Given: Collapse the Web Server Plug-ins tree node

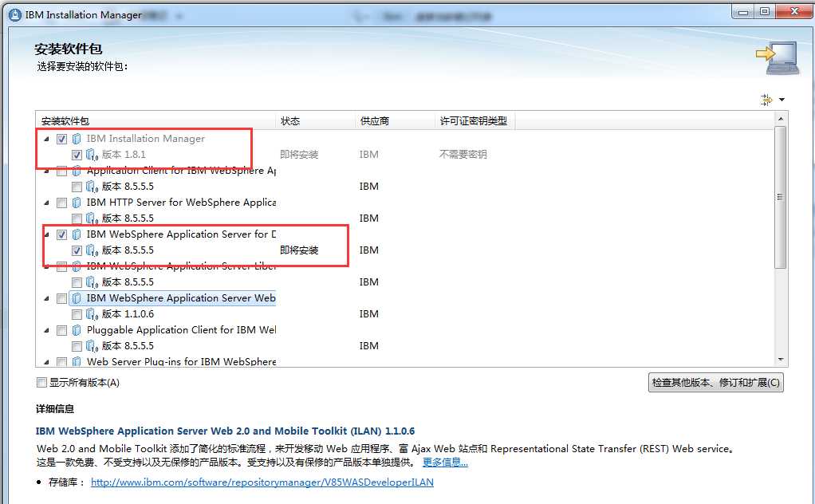Looking at the screenshot, I should coord(47,361).
